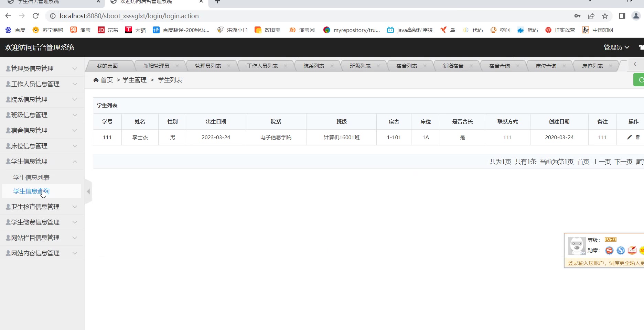Click the site info icon before URL
Viewport: 644px width, 330px height.
click(53, 16)
